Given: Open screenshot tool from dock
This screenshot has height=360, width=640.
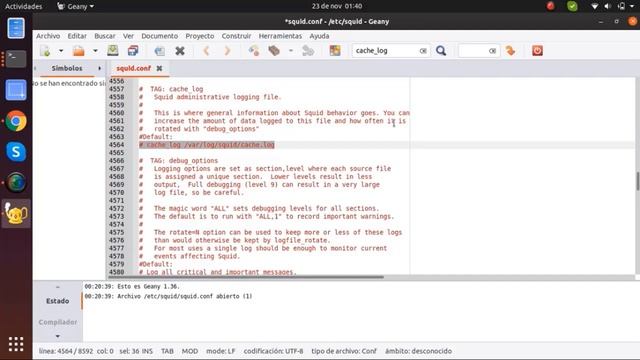Looking at the screenshot, I should click(x=16, y=90).
